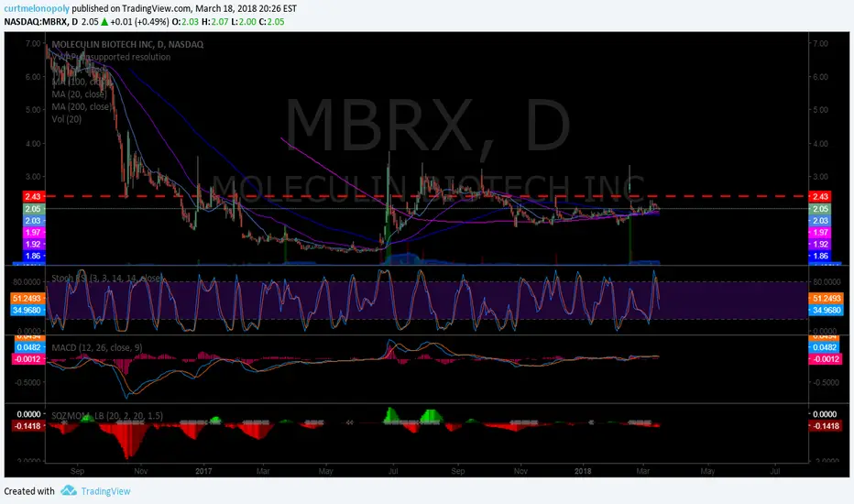Viewport: 854px width, 504px height.
Task: Click the 2018 label on time axis
Action: [x=583, y=471]
